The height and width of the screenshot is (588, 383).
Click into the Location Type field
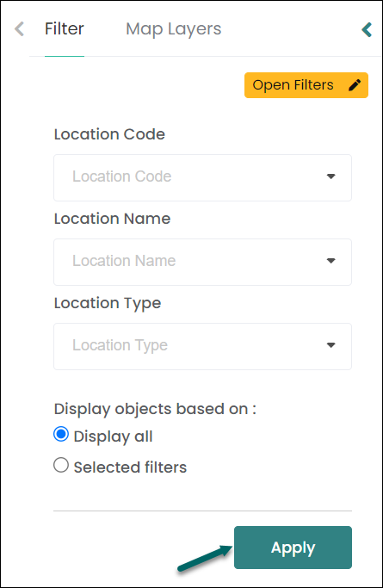(203, 346)
